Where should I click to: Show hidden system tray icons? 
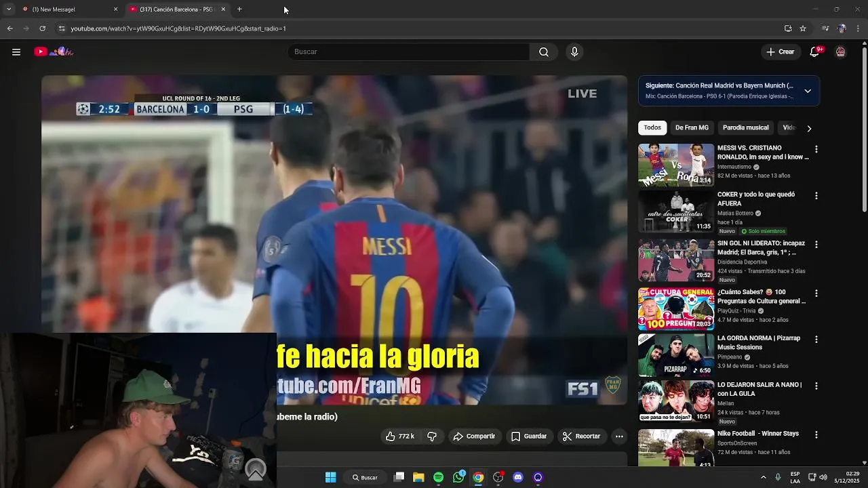764,477
